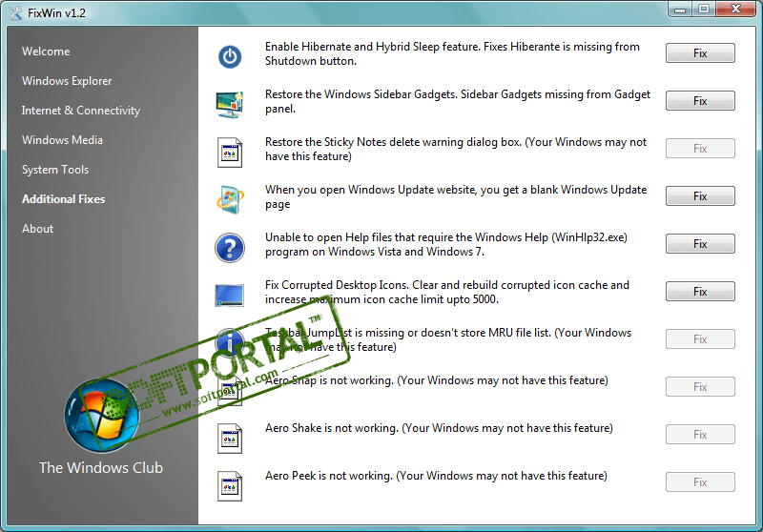
Task: Click the Sticky Notes delete warning text
Action: click(x=456, y=149)
